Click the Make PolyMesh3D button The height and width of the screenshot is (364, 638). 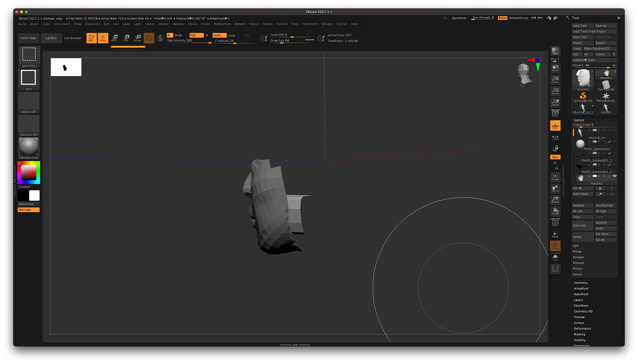(x=600, y=48)
